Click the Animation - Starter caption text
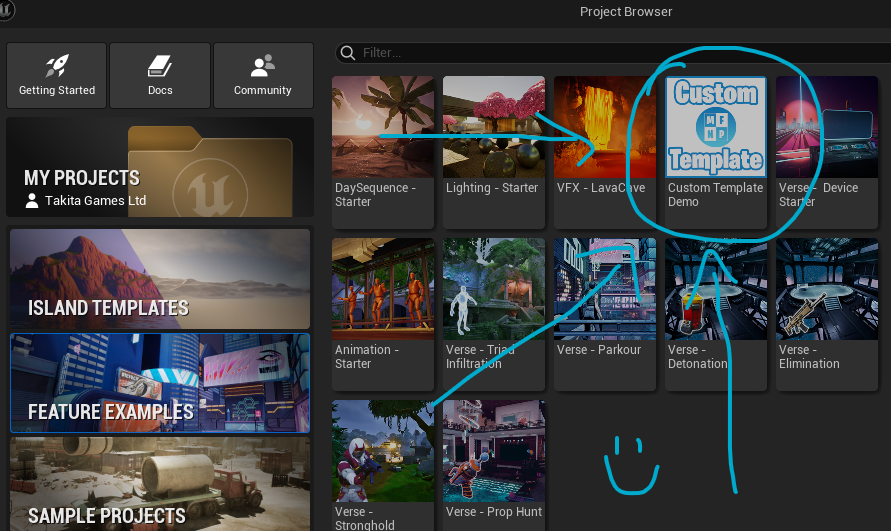 [x=367, y=356]
